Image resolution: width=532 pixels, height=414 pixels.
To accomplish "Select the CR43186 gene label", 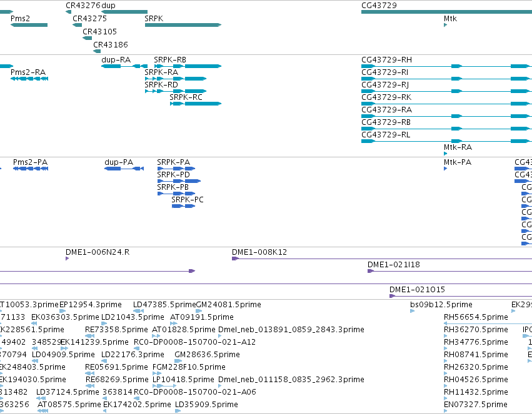I will (111, 45).
